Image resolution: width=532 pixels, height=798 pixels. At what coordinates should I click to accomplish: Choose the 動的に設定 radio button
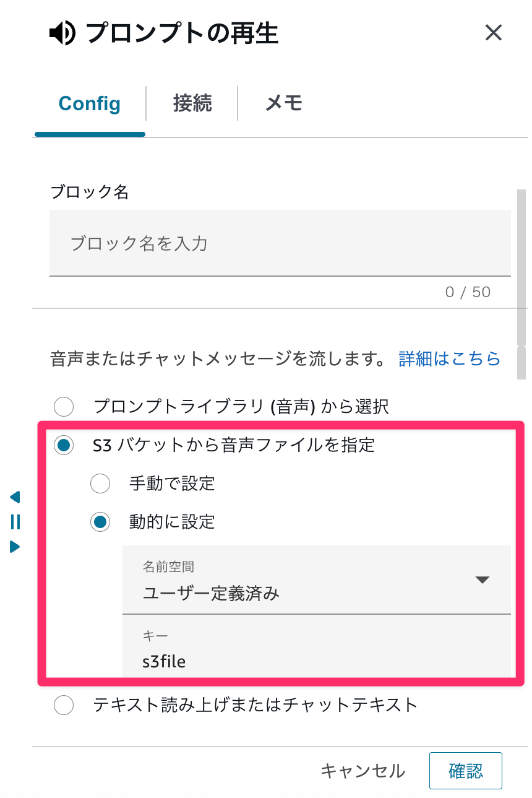(x=100, y=522)
